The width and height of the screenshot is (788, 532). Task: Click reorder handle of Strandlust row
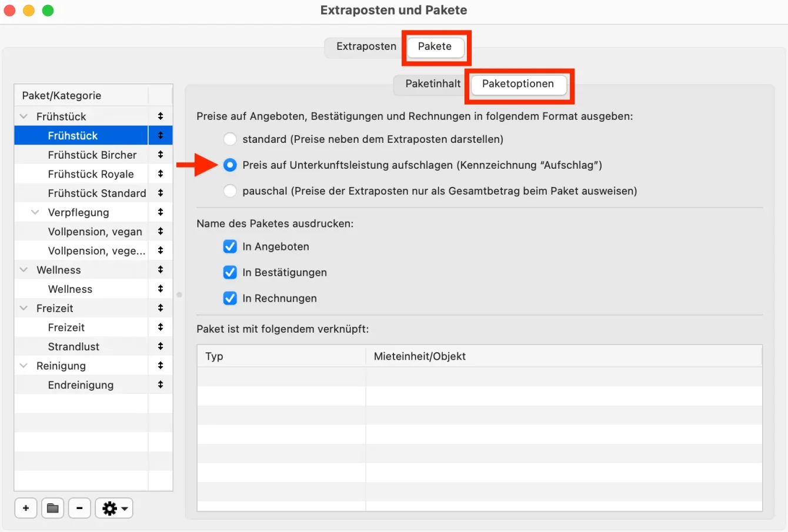[x=161, y=346]
